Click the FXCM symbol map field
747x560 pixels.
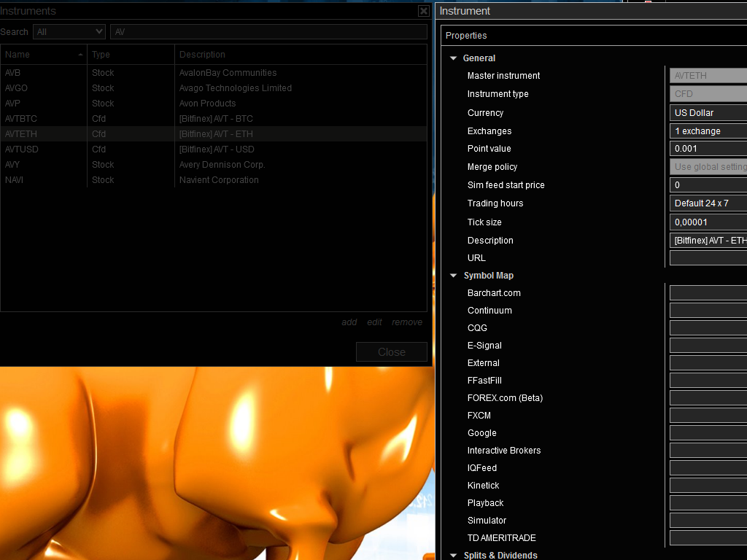pyautogui.click(x=708, y=415)
